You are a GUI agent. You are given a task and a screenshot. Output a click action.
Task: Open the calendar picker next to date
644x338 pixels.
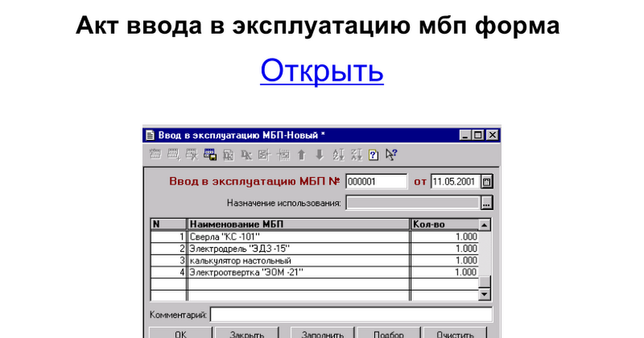point(486,182)
